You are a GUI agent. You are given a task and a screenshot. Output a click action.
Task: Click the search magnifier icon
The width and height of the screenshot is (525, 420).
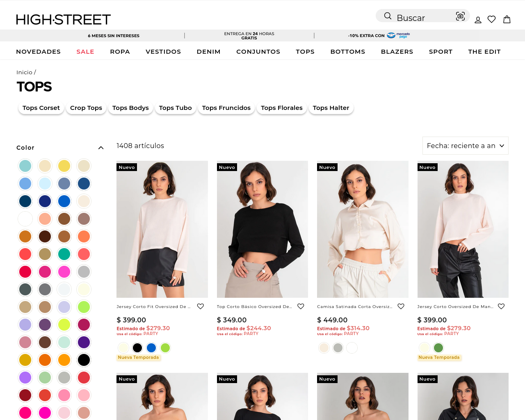tap(388, 16)
